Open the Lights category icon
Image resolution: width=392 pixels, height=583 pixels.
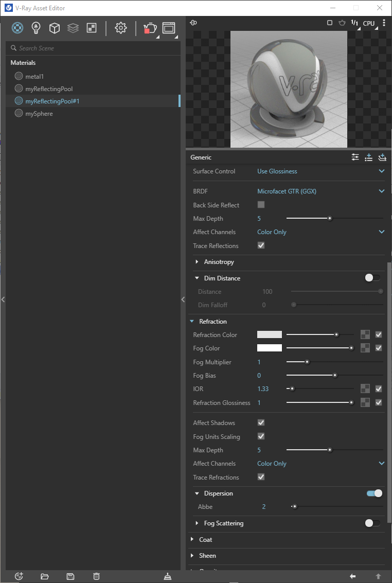36,28
